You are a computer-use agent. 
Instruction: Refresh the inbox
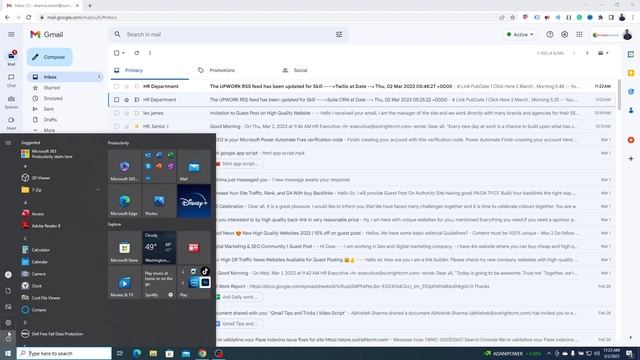(137, 53)
